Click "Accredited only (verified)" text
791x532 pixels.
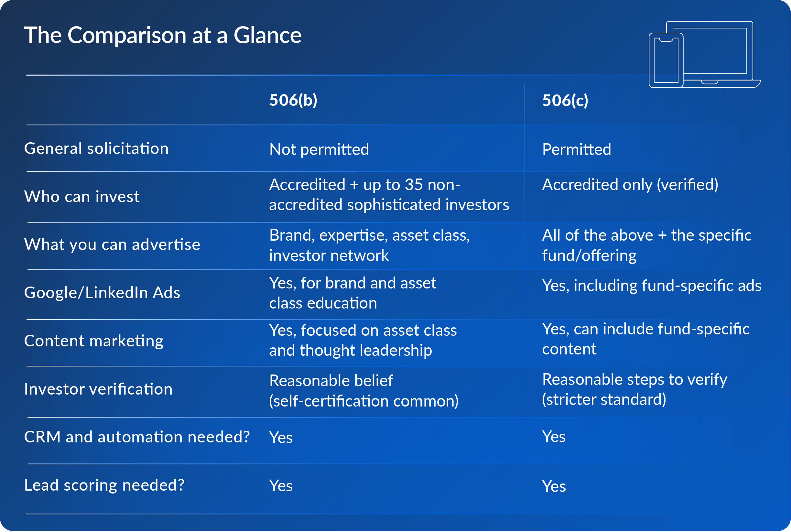630,185
